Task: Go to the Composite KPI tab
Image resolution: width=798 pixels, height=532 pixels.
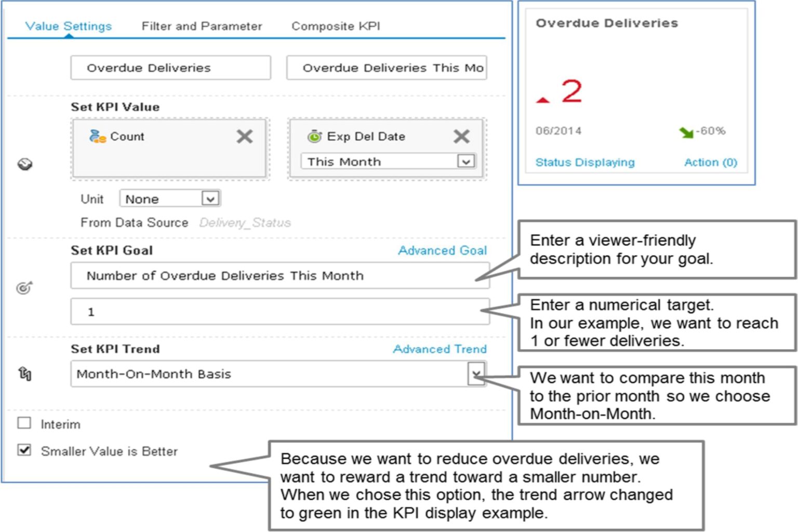Action: [x=336, y=26]
